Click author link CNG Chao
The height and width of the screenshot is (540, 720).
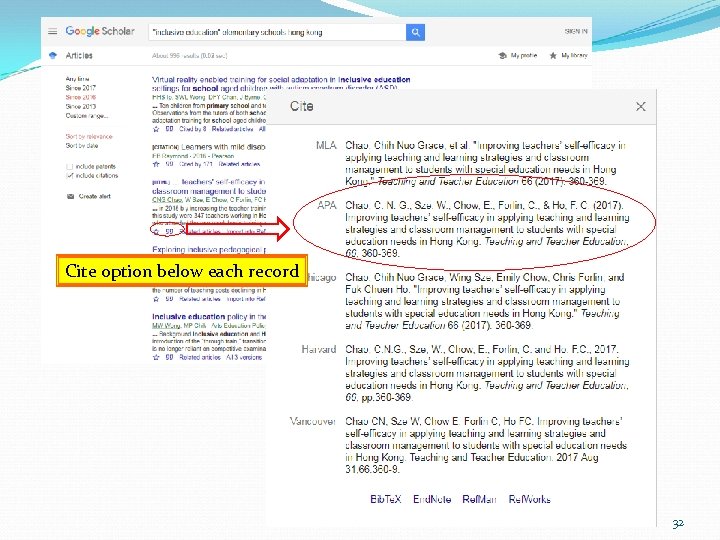[167, 200]
